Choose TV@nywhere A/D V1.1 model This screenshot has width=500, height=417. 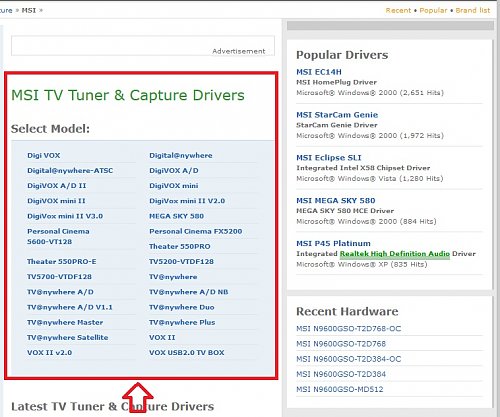coord(70,307)
